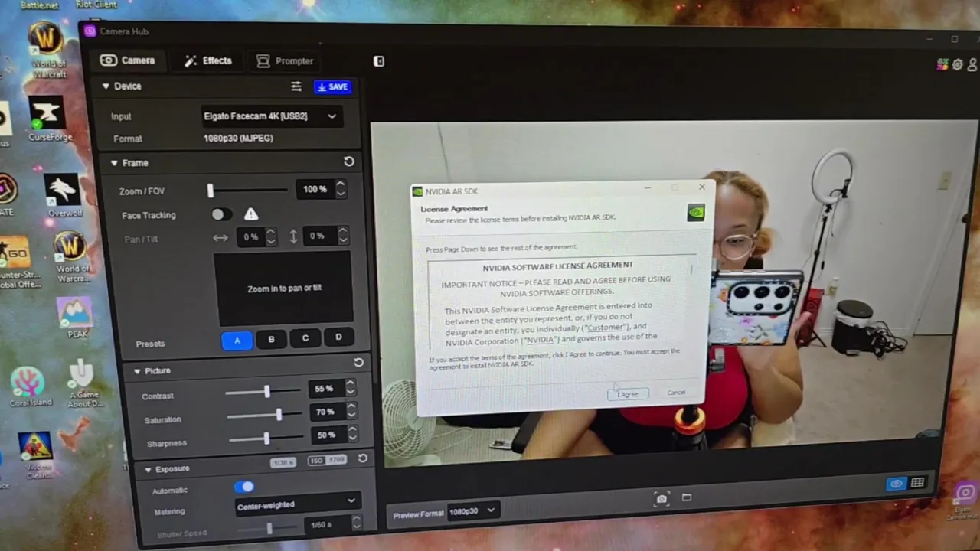The image size is (980, 551).
Task: Collapse the Exposure section
Action: [x=148, y=469]
